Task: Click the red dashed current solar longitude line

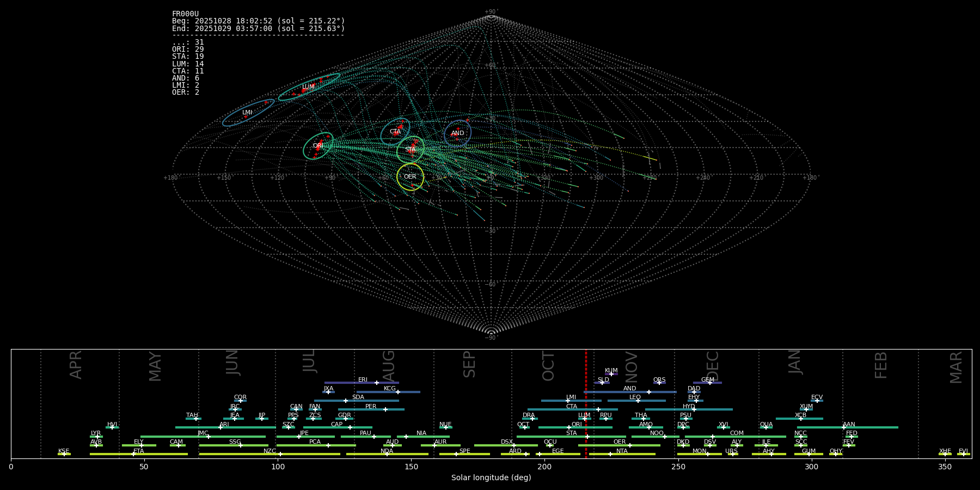Action: 586,403
